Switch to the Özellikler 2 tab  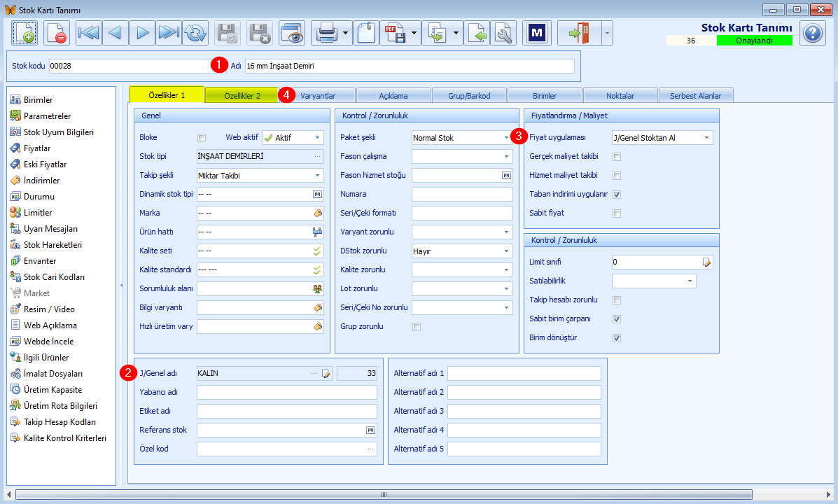pos(242,96)
